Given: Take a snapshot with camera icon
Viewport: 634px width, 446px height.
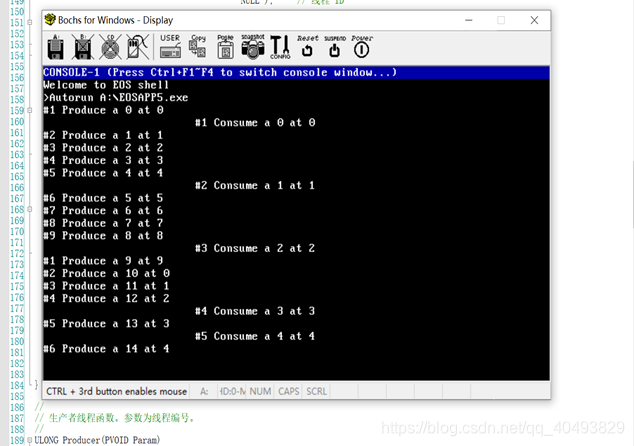Looking at the screenshot, I should 253,47.
